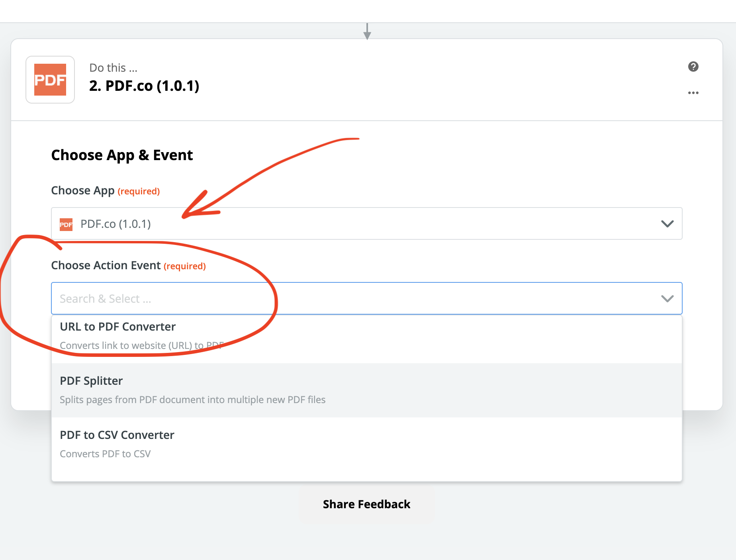Expand the Choose App dropdown chevron
Screen dimensions: 736x560
coord(667,223)
